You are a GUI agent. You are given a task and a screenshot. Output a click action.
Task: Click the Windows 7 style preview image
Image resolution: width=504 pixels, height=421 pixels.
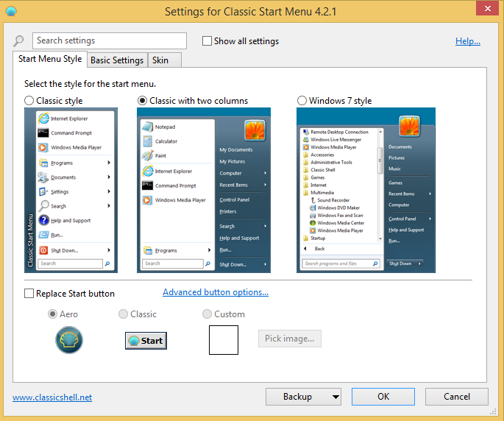coord(366,191)
